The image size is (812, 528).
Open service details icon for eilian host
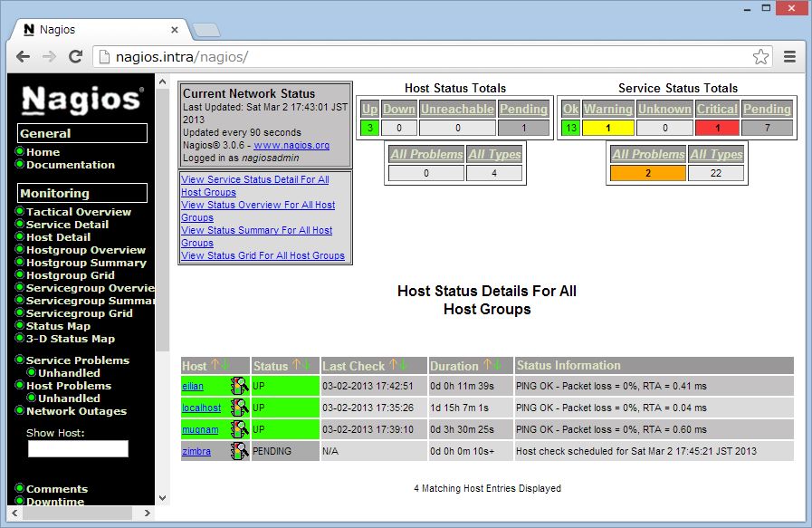coord(239,386)
